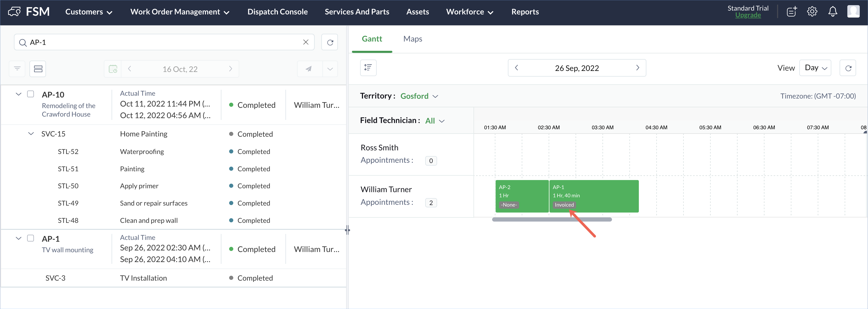Switch appointment list view layout icon
The width and height of the screenshot is (868, 309).
pos(38,69)
